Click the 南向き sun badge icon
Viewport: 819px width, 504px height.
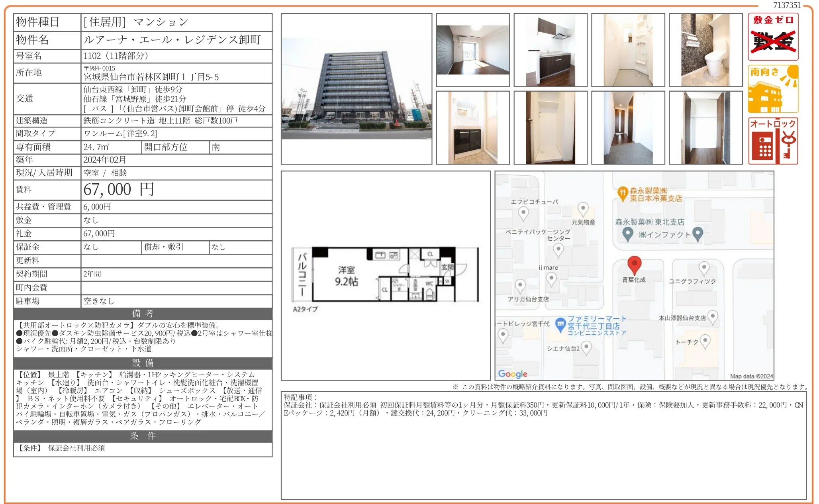773,89
